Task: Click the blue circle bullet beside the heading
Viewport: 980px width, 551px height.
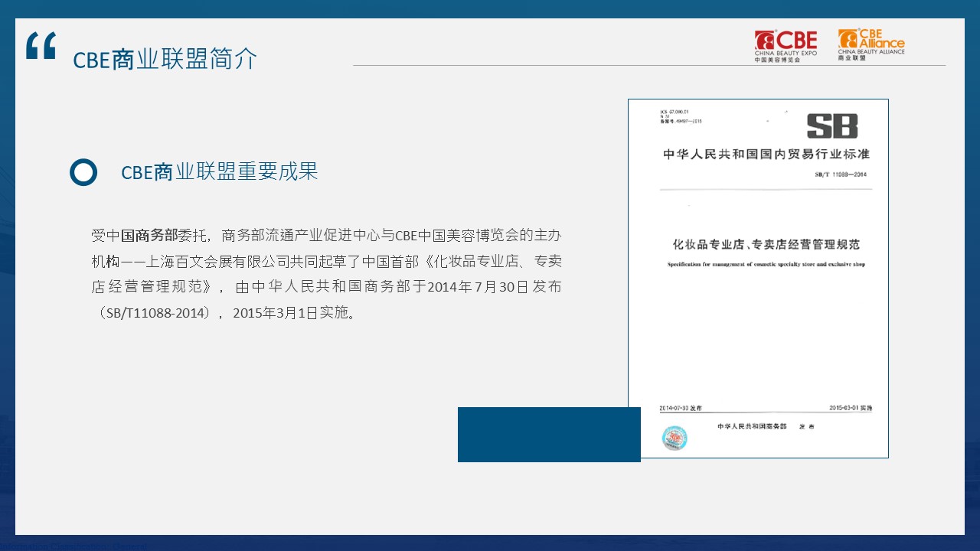Action: pyautogui.click(x=83, y=173)
